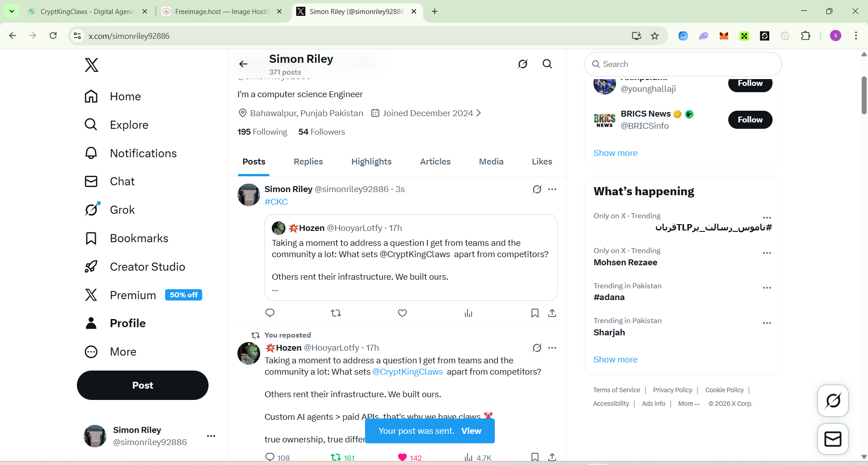Screen dimensions: 868x465
Task: Unlike Hozen's post with 142 likes
Action: point(409,457)
